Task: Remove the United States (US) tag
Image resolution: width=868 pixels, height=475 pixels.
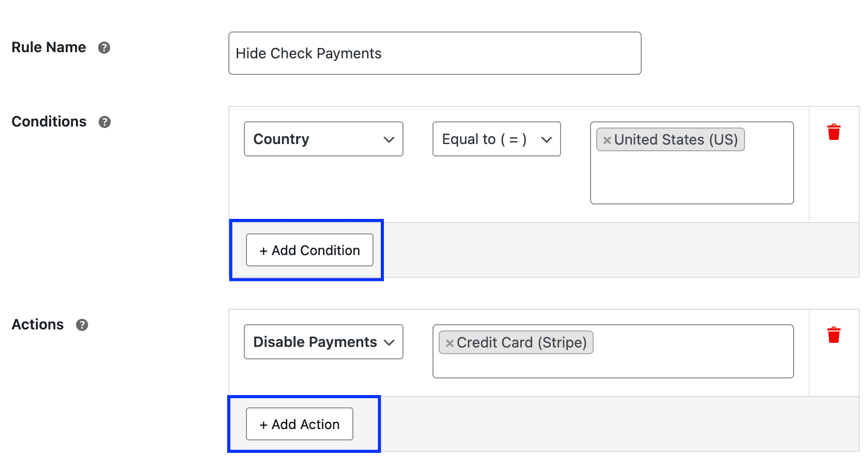Action: tap(607, 139)
